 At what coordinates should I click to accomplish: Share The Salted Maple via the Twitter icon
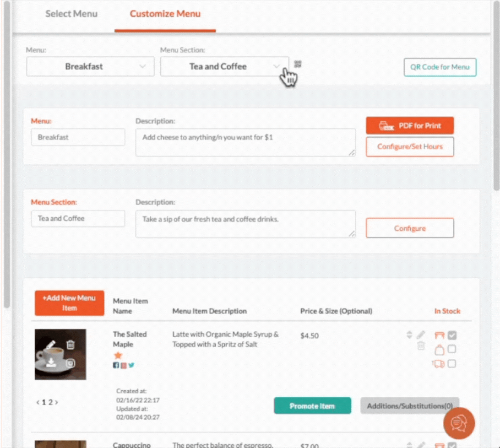tap(131, 365)
